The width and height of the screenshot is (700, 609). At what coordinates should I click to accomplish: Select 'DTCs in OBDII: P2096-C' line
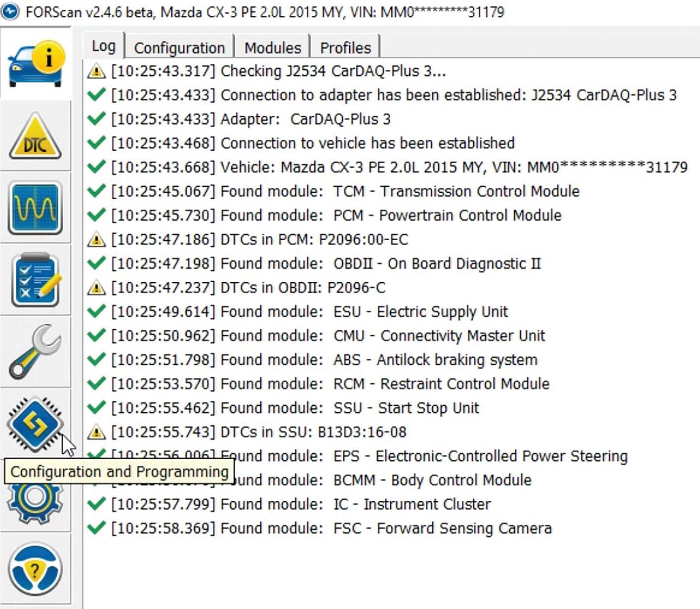(x=248, y=288)
